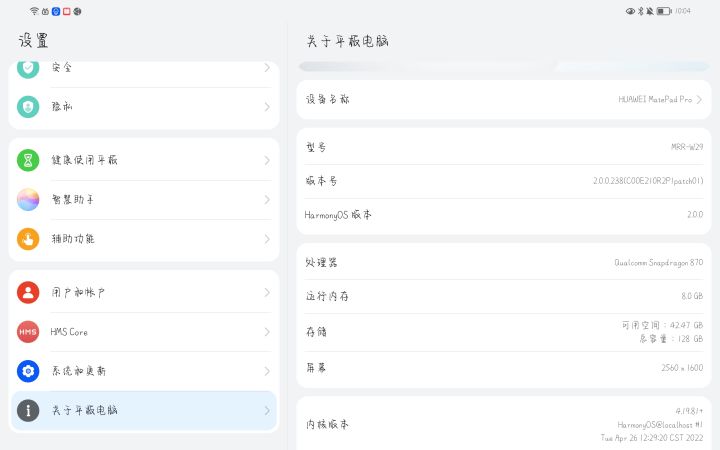Tap the eye comfort status icon

(630, 11)
